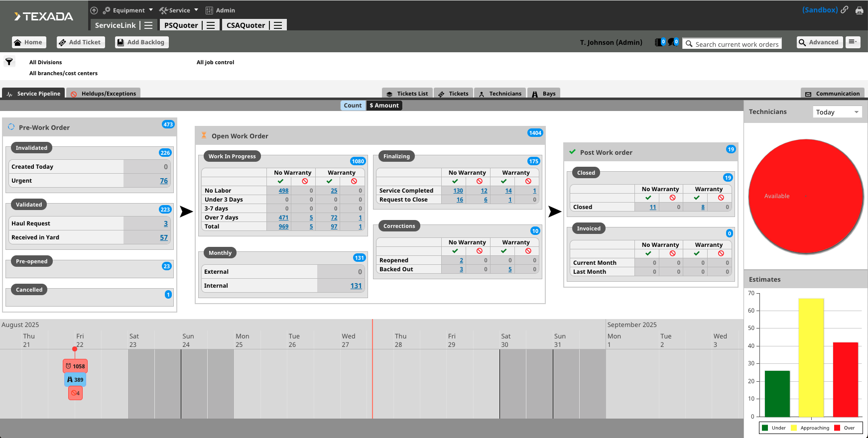Switch to Count view
Viewport: 868px width, 438px height.
tap(353, 106)
